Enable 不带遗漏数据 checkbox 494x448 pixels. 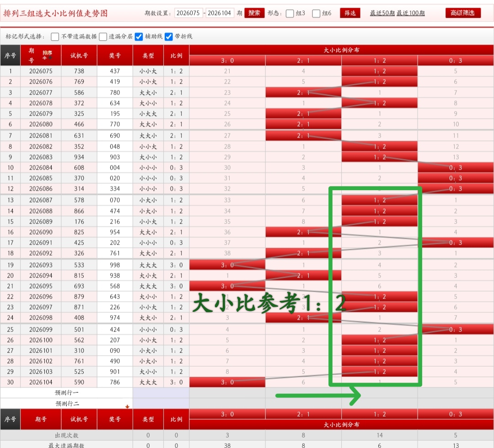pyautogui.click(x=55, y=37)
